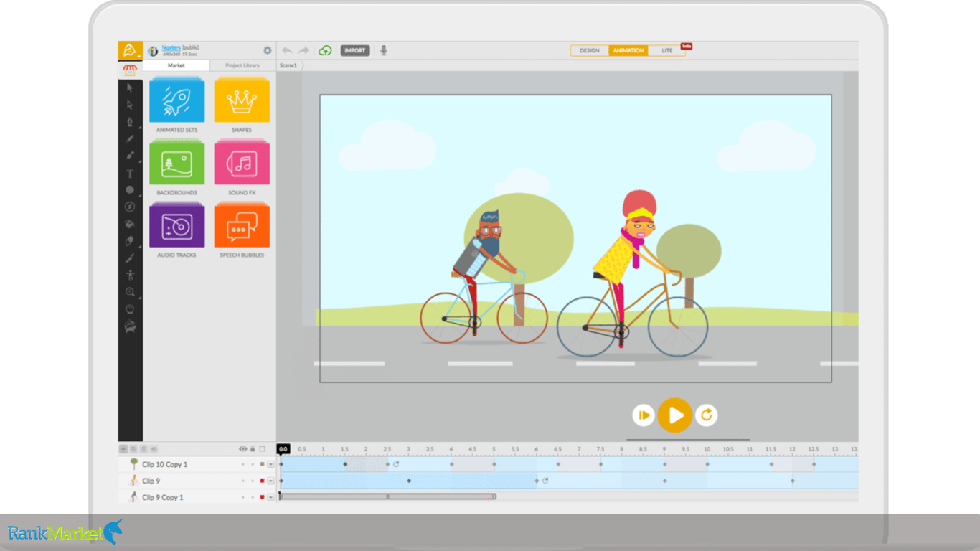Open project settings gear icon
The height and width of the screenshot is (551, 980).
(268, 50)
